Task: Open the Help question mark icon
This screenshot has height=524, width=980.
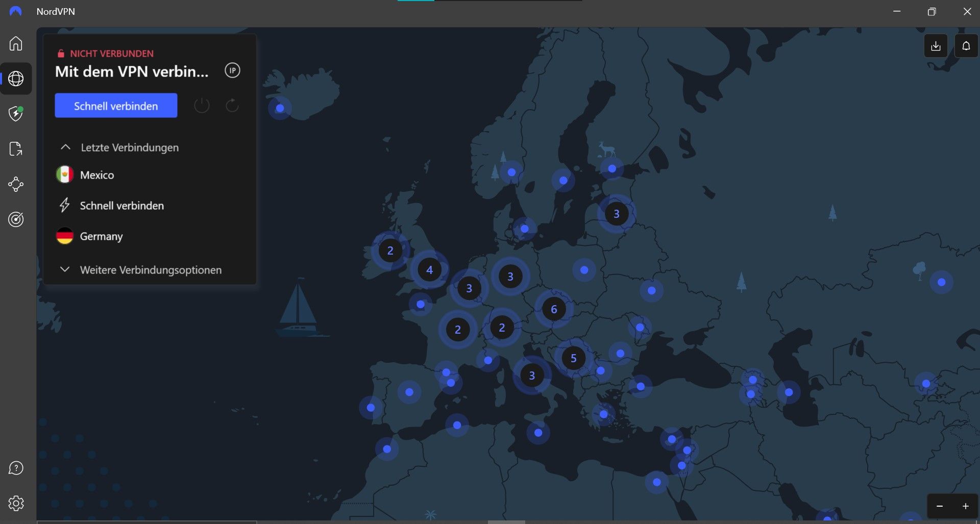Action: [16, 468]
